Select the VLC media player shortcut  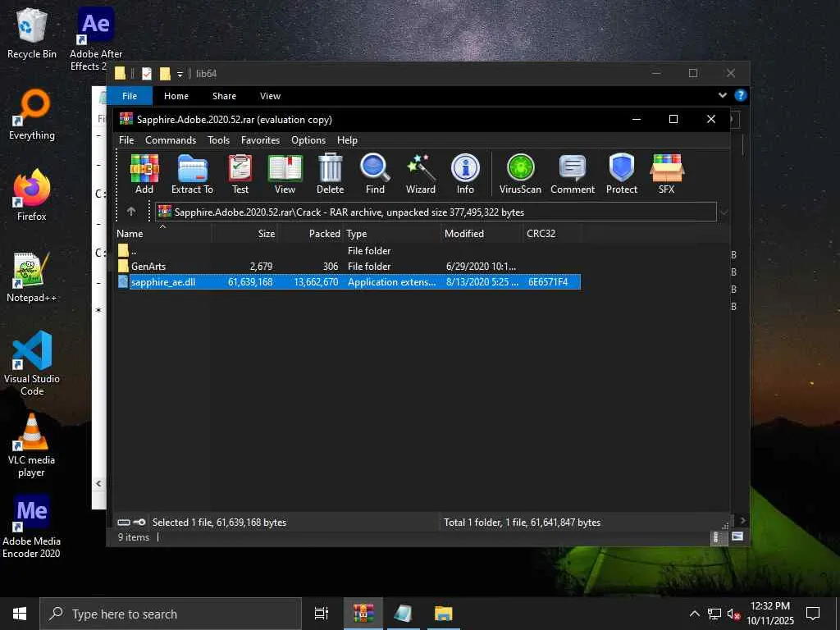32,445
